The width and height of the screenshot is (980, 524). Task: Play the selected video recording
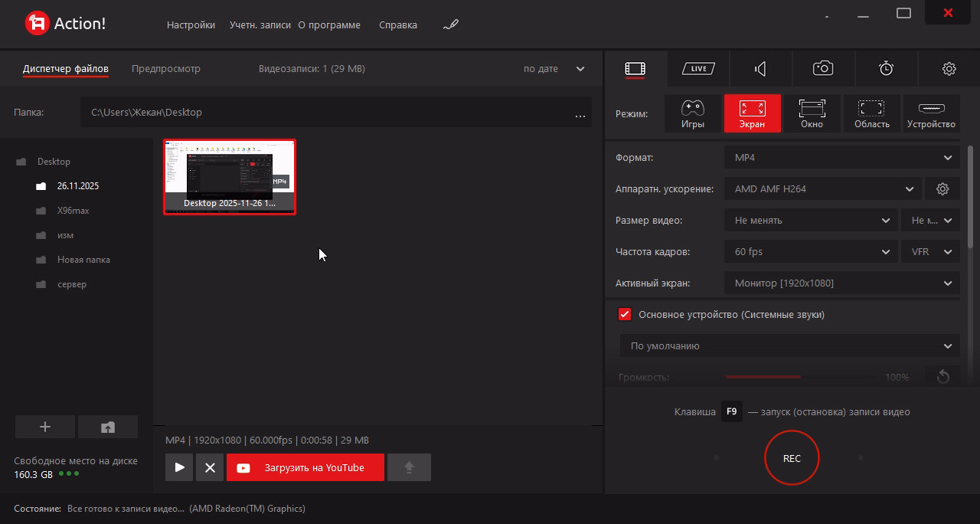click(180, 467)
